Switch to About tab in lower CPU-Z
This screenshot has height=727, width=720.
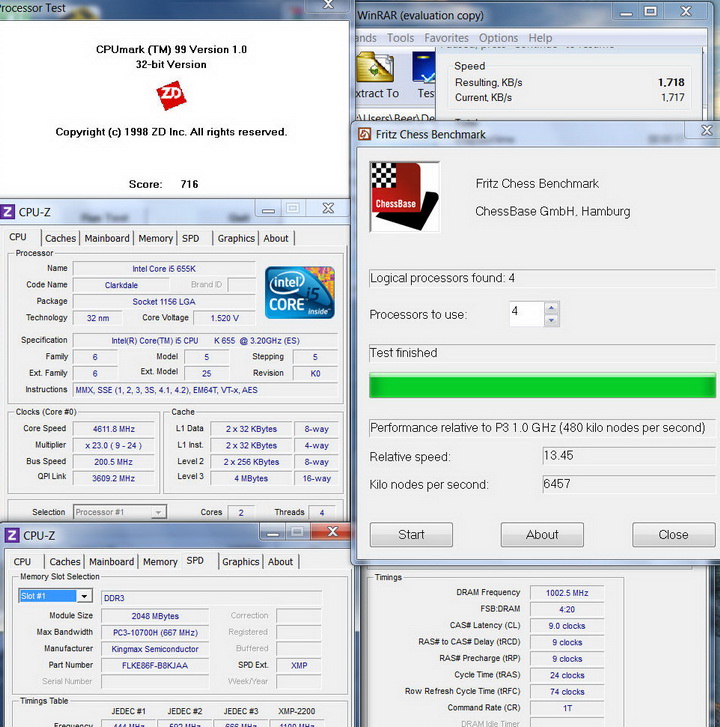tap(280, 561)
